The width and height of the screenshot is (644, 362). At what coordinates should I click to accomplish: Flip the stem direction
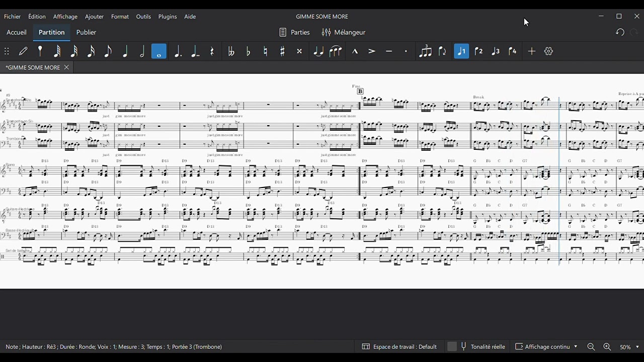(442, 51)
